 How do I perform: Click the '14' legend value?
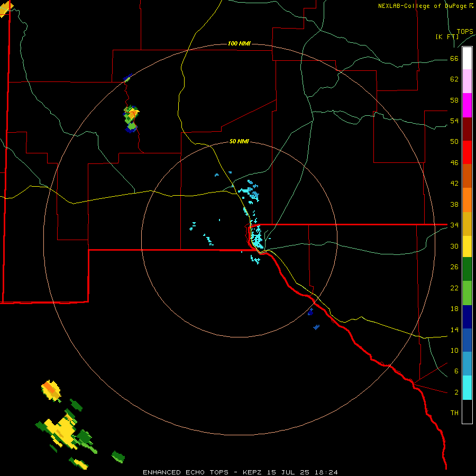click(454, 329)
